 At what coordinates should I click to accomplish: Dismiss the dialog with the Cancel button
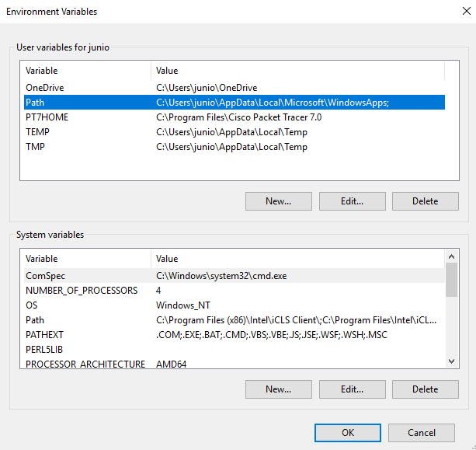point(422,433)
